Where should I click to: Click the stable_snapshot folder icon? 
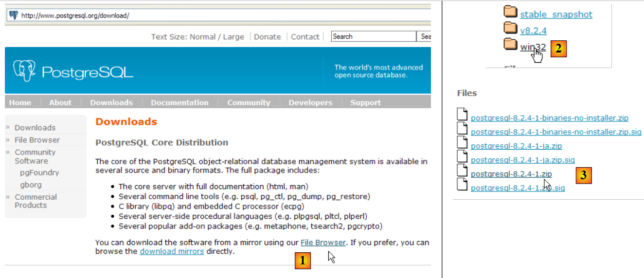[511, 12]
